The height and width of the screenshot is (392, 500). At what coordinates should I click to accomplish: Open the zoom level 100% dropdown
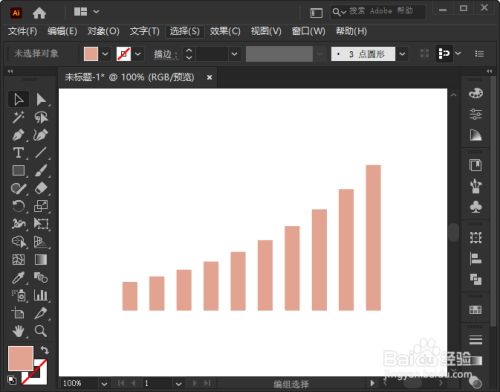click(104, 384)
